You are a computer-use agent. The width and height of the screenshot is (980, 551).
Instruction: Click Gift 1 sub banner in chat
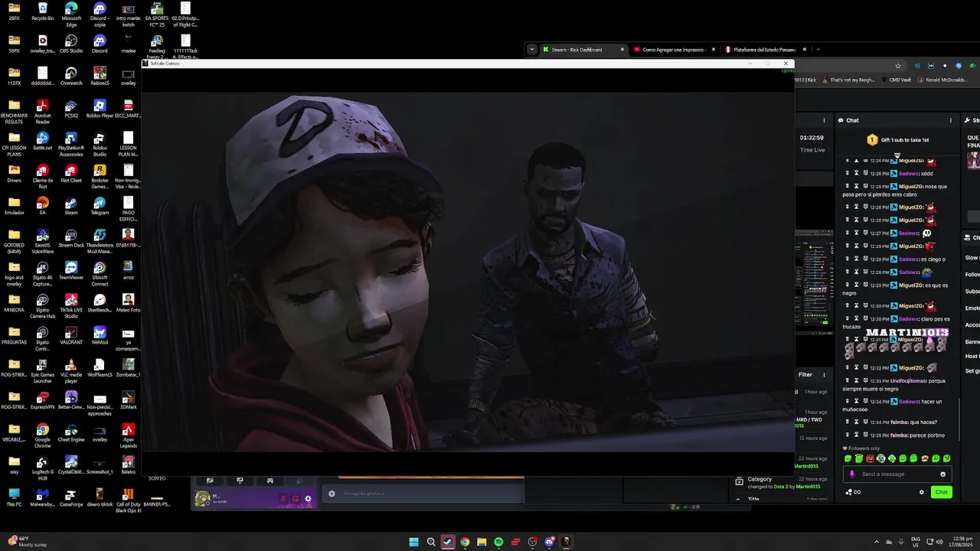(897, 140)
